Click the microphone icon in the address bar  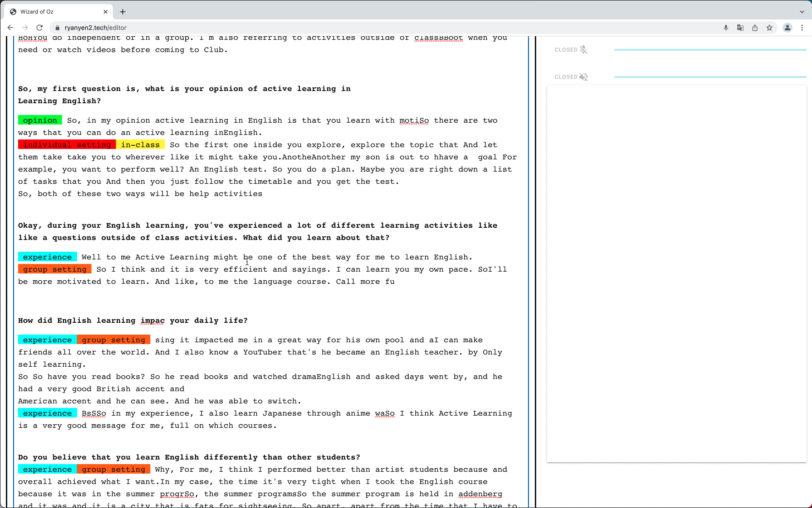point(726,28)
